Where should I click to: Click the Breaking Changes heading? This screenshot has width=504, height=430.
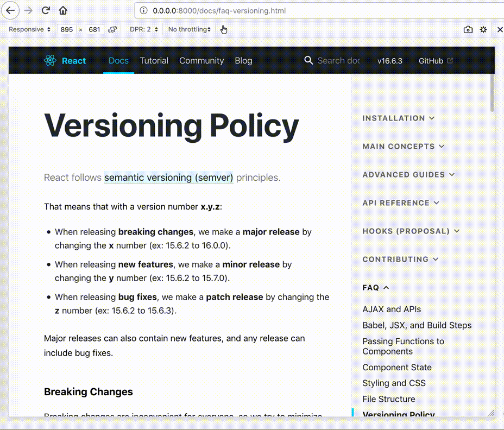tap(89, 392)
